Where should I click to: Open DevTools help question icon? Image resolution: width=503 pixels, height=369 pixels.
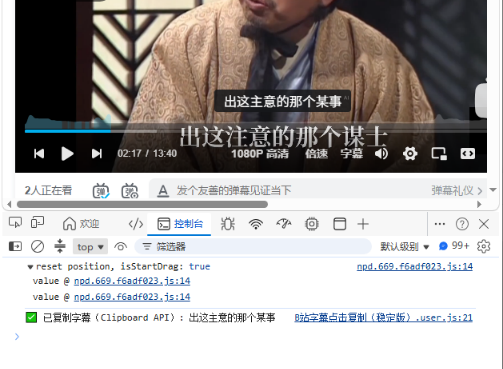(462, 224)
